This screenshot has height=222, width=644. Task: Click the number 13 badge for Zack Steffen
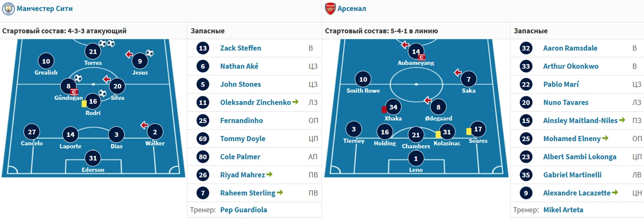(x=203, y=48)
